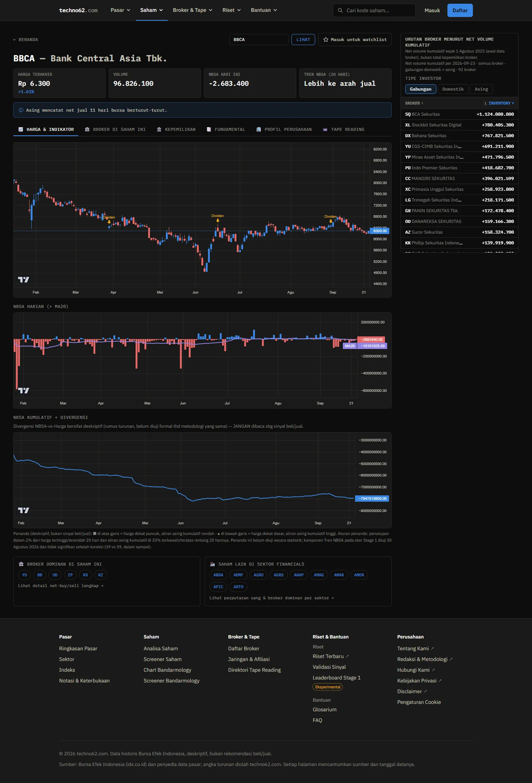Open the Pasar dropdown menu
Image resolution: width=532 pixels, height=783 pixels.
(120, 10)
